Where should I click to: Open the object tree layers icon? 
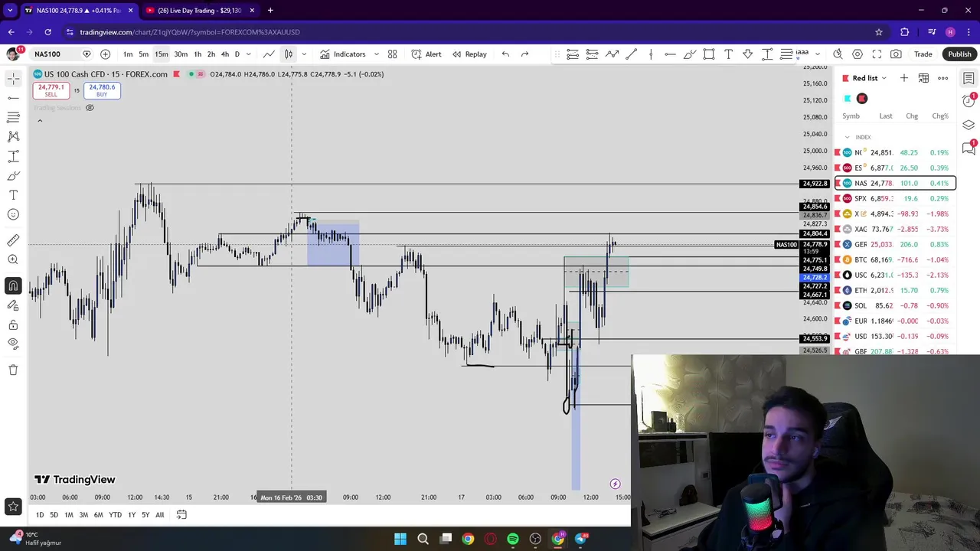pos(969,125)
